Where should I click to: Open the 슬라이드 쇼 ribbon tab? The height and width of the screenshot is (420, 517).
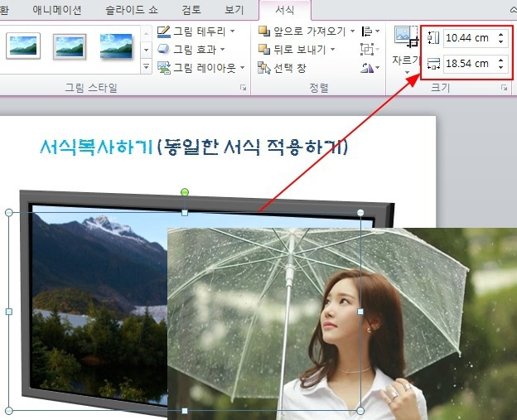(x=132, y=10)
